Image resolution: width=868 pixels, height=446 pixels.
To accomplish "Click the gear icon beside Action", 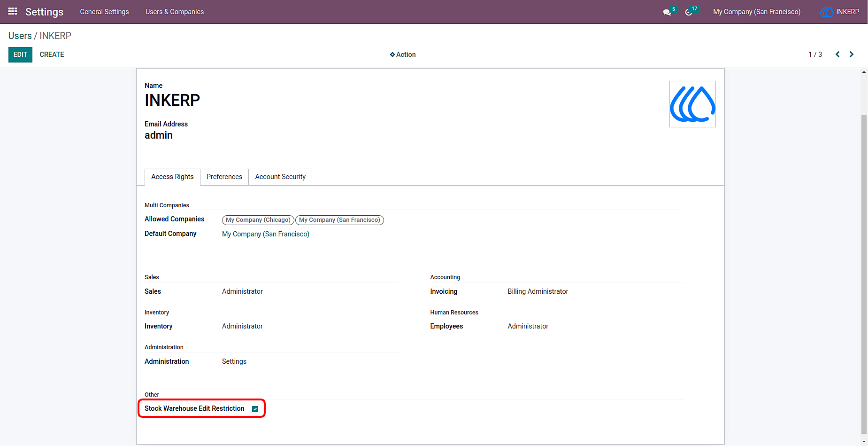I will click(x=392, y=55).
